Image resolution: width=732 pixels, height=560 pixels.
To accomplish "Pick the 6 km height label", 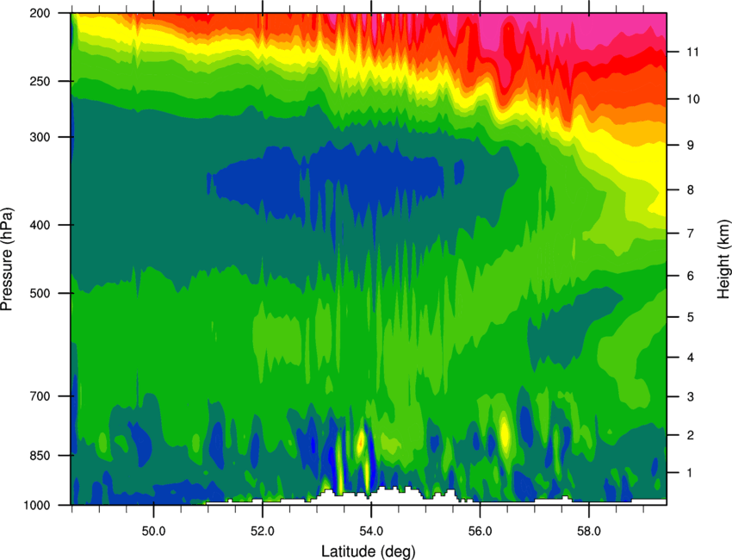I will click(x=691, y=276).
